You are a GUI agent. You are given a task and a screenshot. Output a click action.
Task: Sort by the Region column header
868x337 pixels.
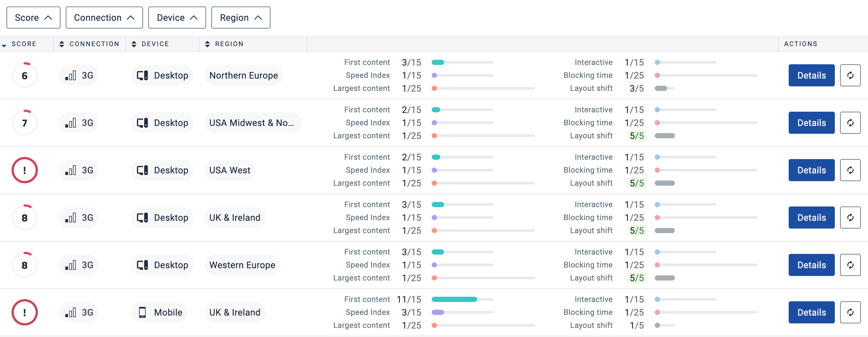click(229, 44)
